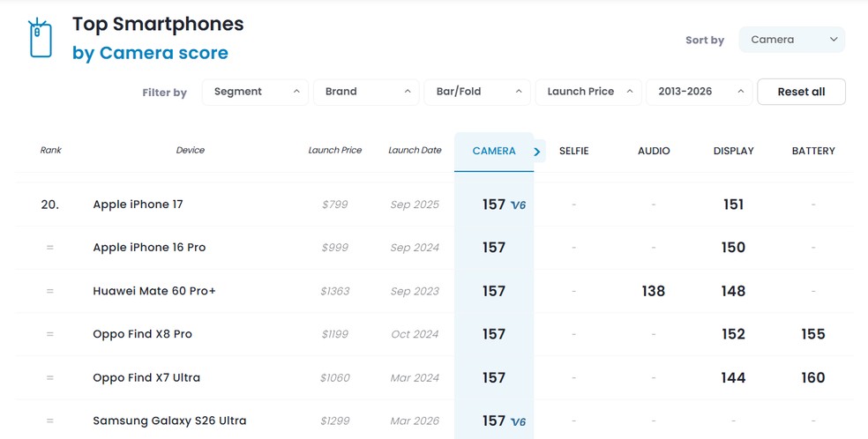Expand the Brand filter
This screenshot has height=439, width=868.
point(366,92)
